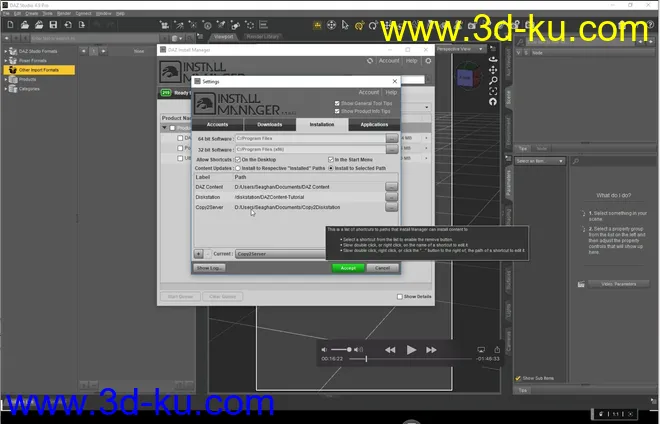This screenshot has width=660, height=424.
Task: Toggle On the Desktop shortcut checkbox
Action: click(238, 159)
